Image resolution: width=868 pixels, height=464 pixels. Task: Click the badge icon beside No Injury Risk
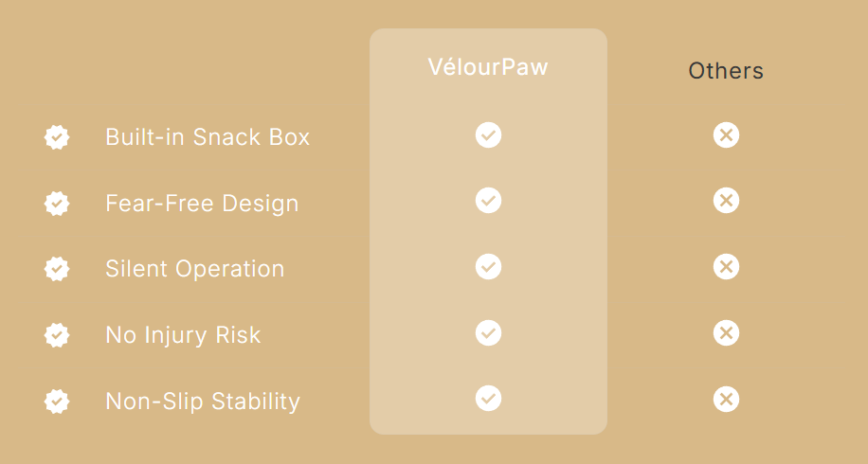(x=57, y=335)
